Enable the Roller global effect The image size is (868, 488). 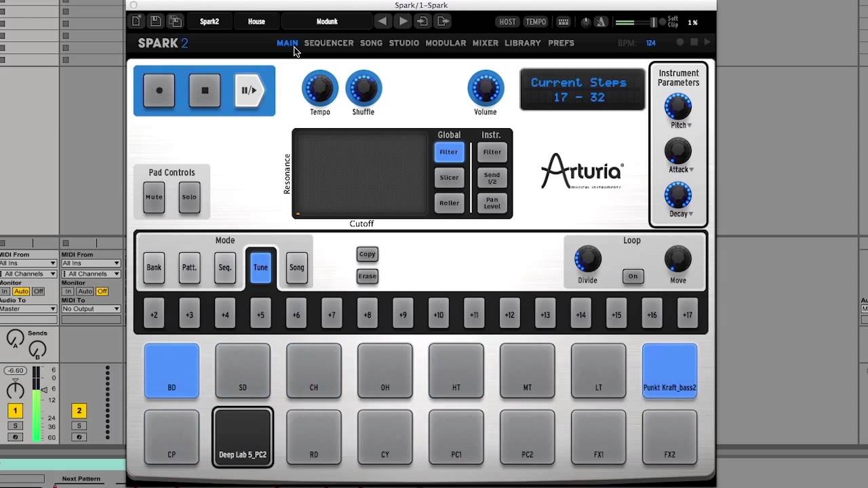tap(449, 203)
